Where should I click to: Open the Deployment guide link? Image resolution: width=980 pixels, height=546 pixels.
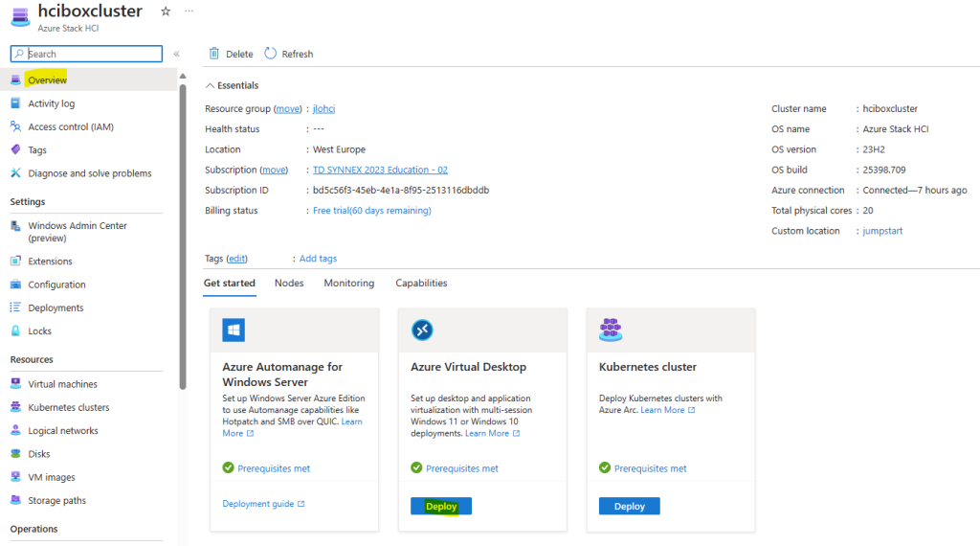click(264, 504)
